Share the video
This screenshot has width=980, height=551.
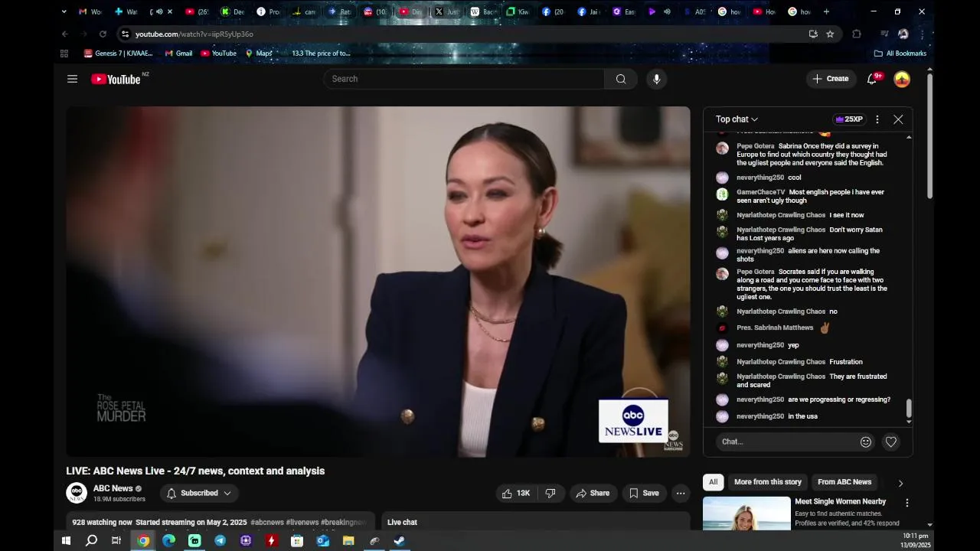[593, 493]
